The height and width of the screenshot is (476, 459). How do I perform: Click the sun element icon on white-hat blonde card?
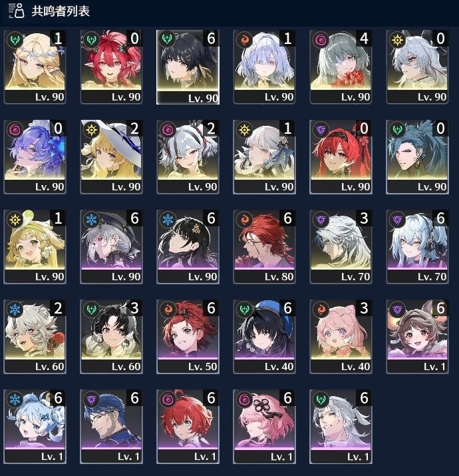pos(92,130)
